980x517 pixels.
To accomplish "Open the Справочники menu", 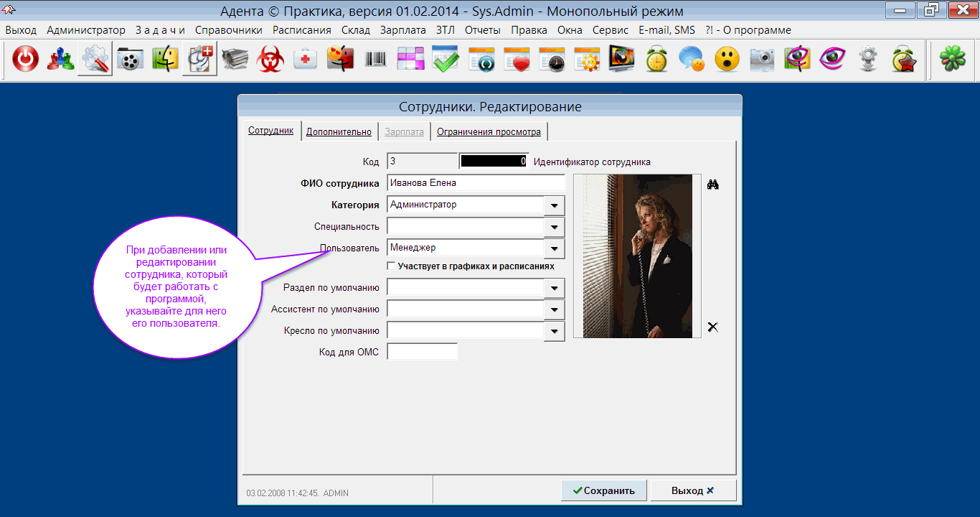I will tap(228, 30).
